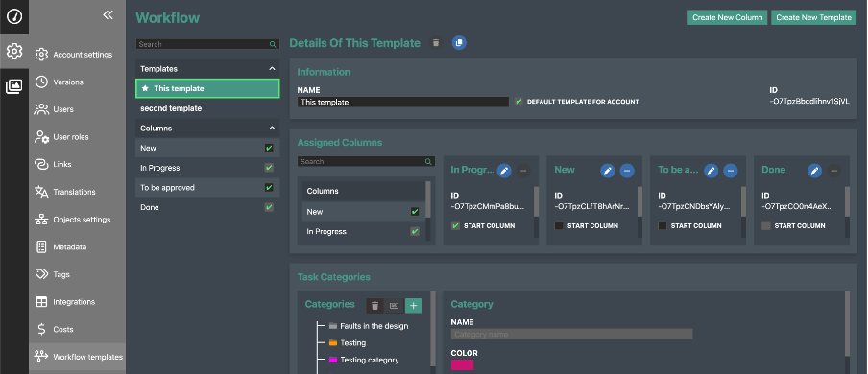Remove the New column with its minus icon

[627, 171]
